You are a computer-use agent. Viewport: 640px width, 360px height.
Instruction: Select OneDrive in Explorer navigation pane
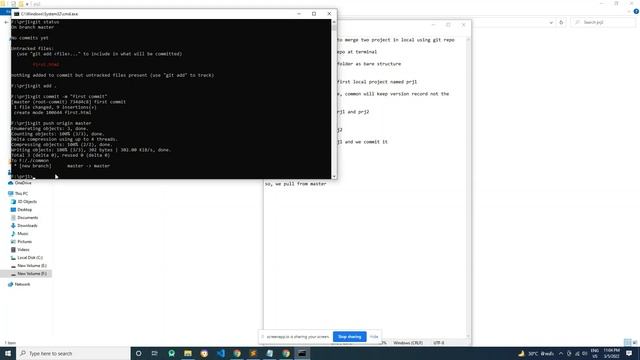[x=23, y=183]
